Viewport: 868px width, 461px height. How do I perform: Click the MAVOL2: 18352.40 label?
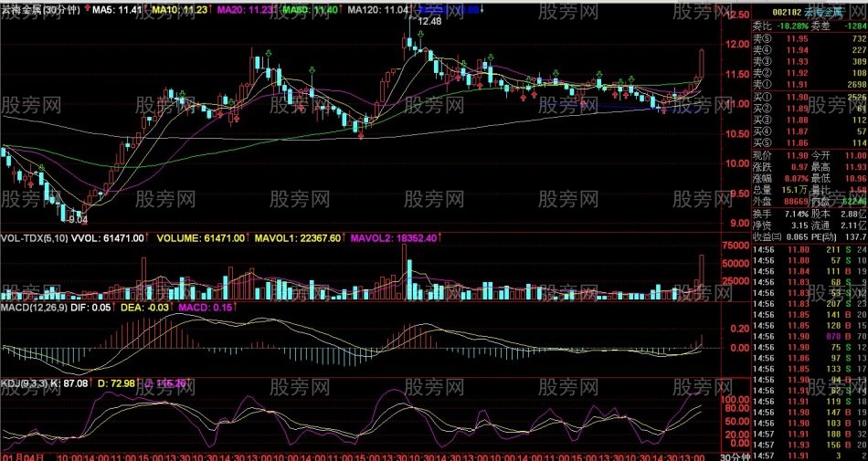(393, 238)
